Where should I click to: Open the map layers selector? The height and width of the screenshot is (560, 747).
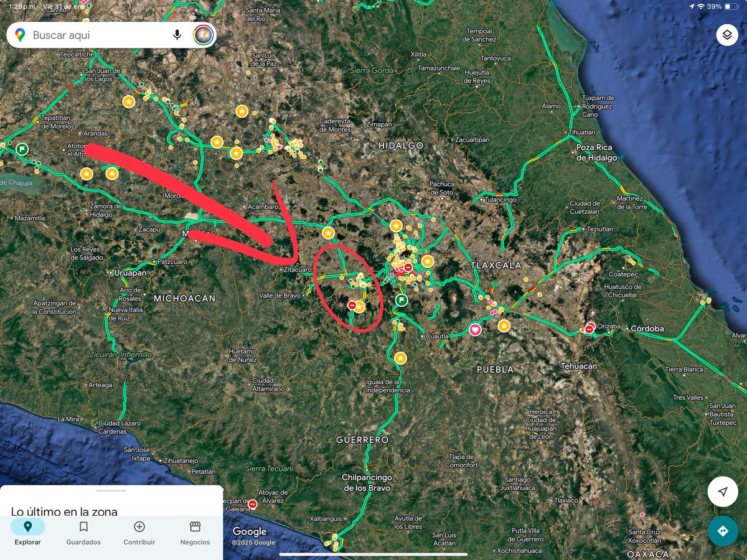[x=726, y=35]
